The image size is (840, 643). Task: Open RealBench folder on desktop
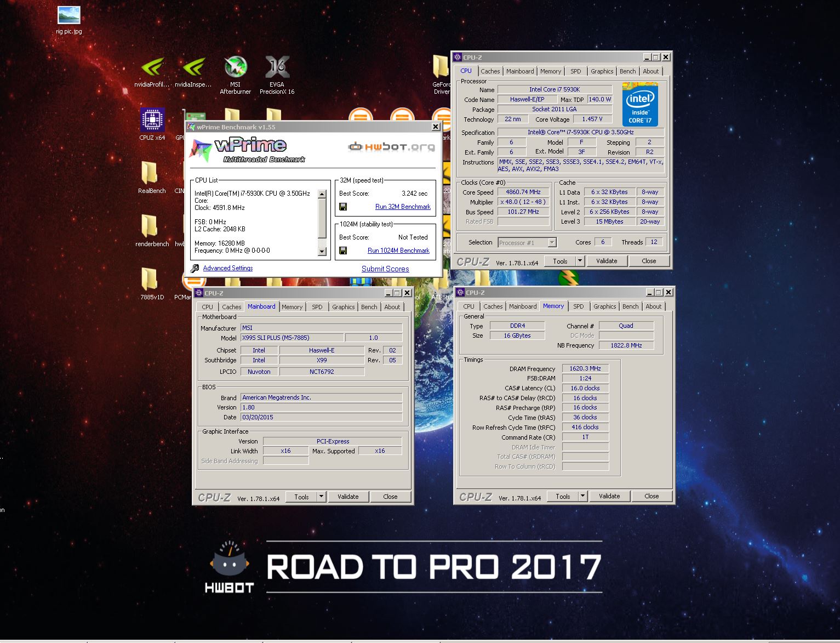(x=152, y=177)
